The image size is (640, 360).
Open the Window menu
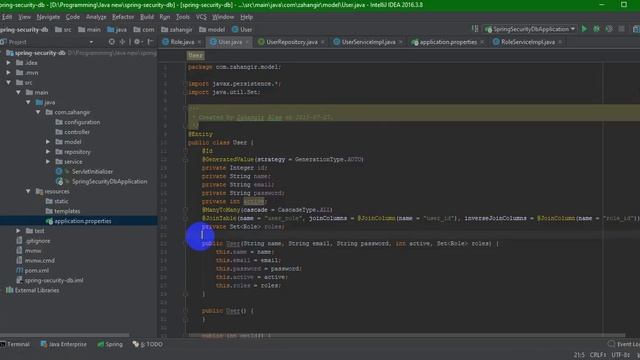pyautogui.click(x=223, y=17)
